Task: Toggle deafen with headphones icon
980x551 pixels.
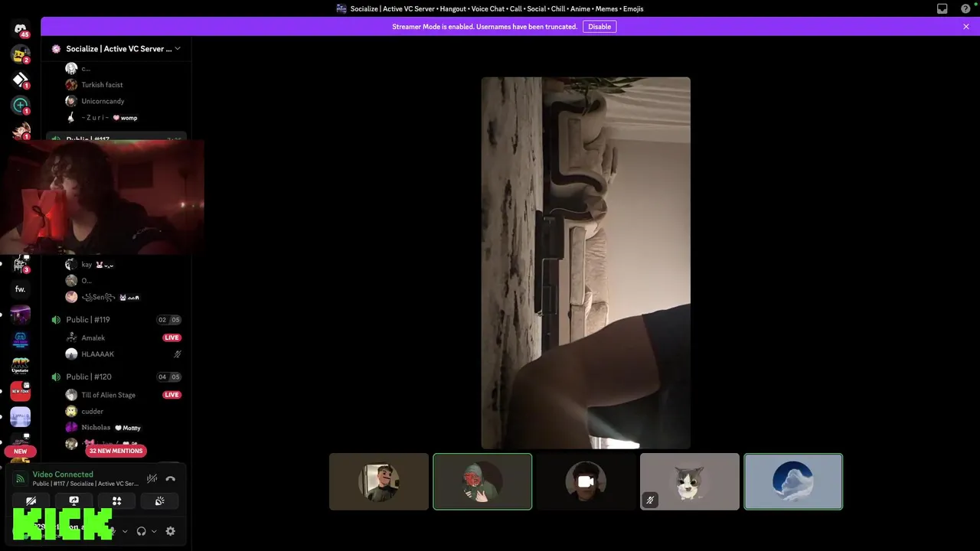Action: point(141,531)
